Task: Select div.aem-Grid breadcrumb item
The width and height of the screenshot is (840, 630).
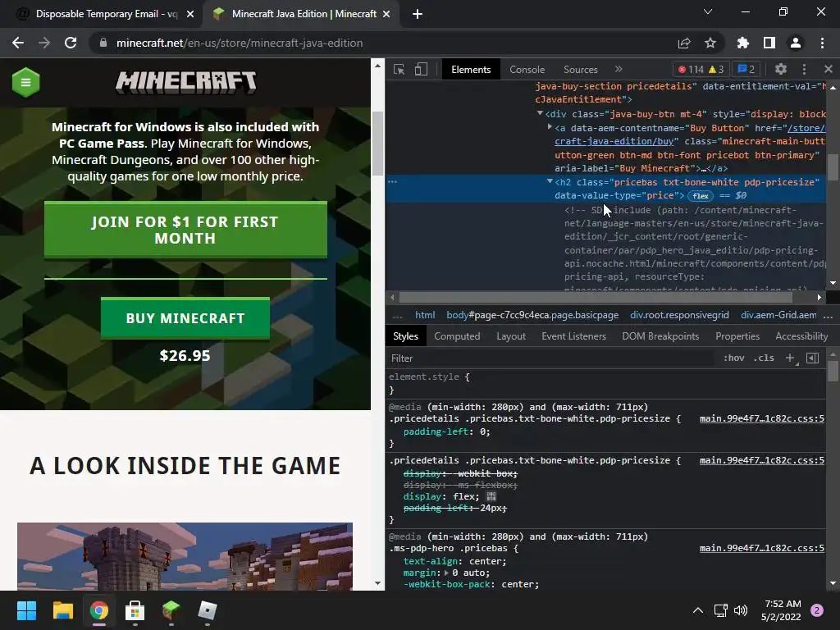Action: coord(779,315)
